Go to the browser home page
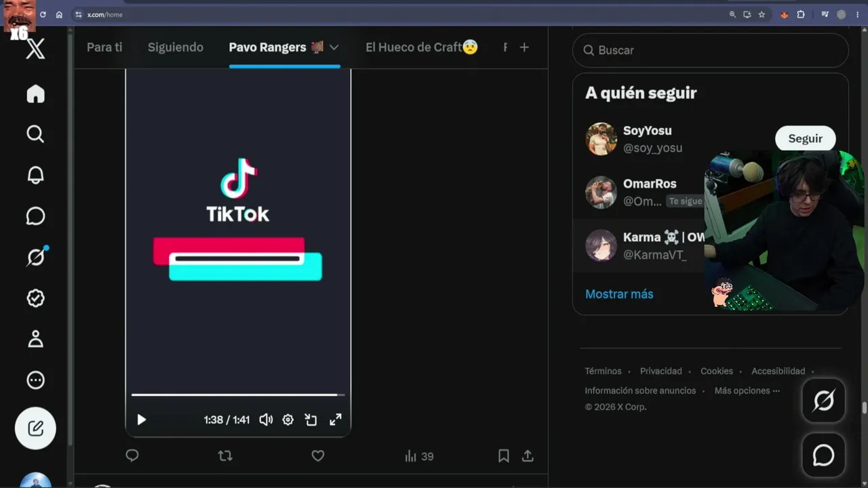This screenshot has height=488, width=868. pyautogui.click(x=59, y=14)
